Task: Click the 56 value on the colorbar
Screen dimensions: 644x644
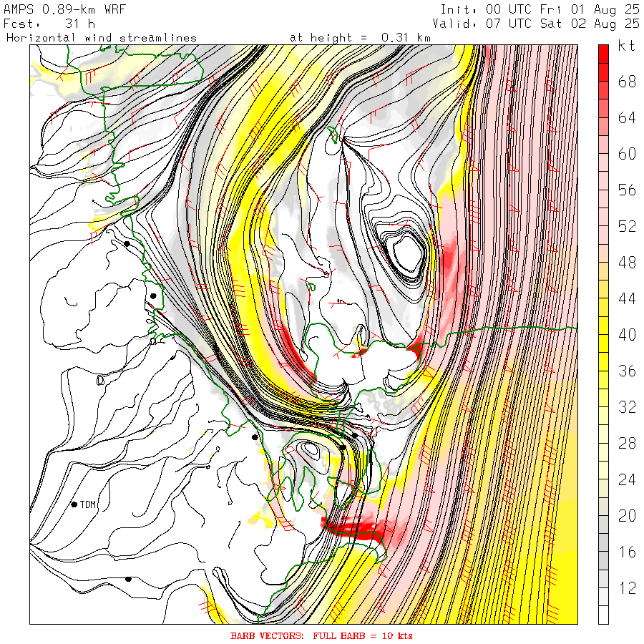Action: click(x=627, y=190)
